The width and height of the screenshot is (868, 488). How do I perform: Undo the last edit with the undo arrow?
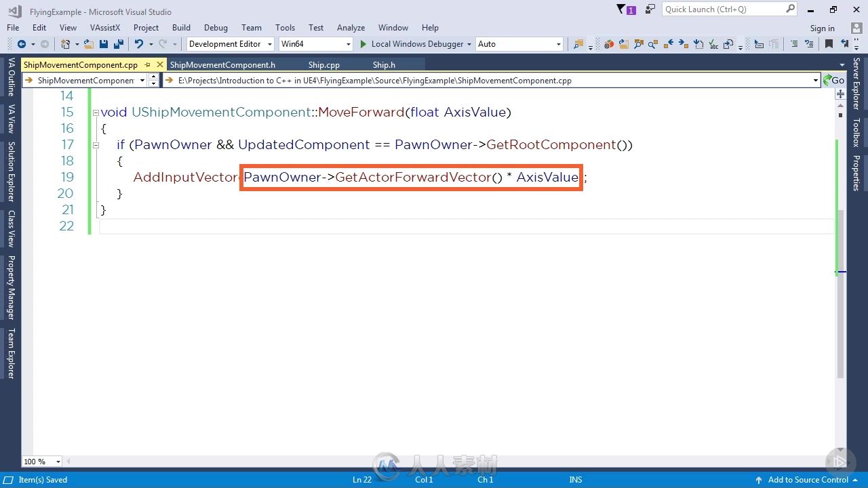[138, 44]
